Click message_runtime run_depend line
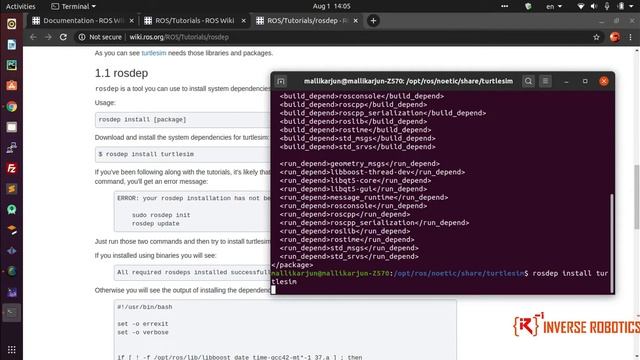This screenshot has width=640, height=360. click(x=364, y=198)
